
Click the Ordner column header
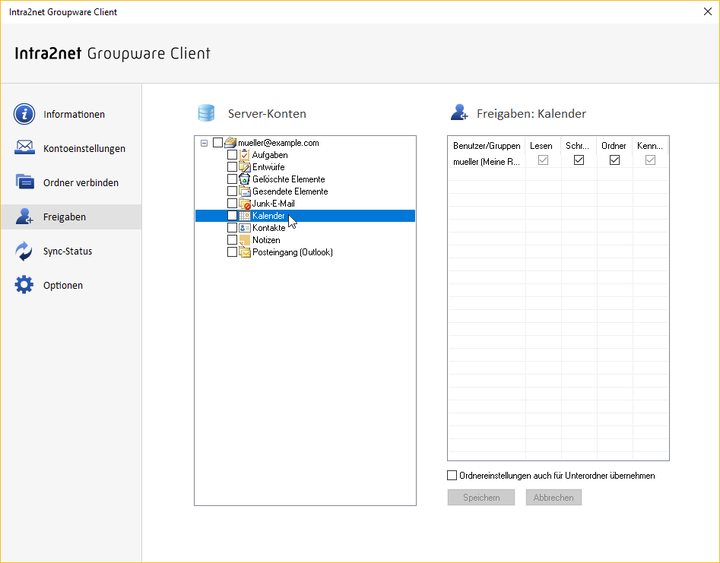pos(614,146)
